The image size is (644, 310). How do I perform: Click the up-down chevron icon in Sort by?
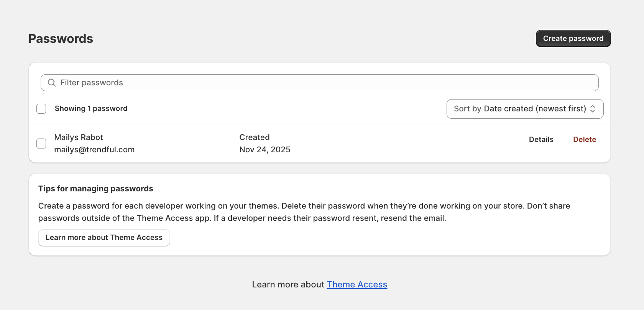pos(593,109)
